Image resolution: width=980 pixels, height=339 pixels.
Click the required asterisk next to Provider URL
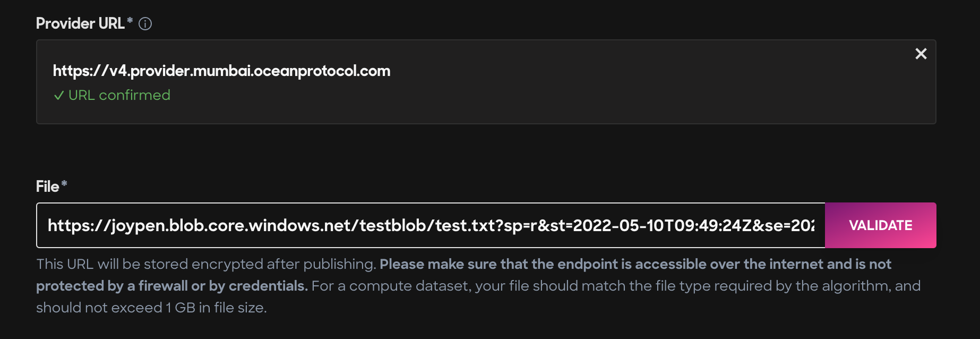pos(130,21)
